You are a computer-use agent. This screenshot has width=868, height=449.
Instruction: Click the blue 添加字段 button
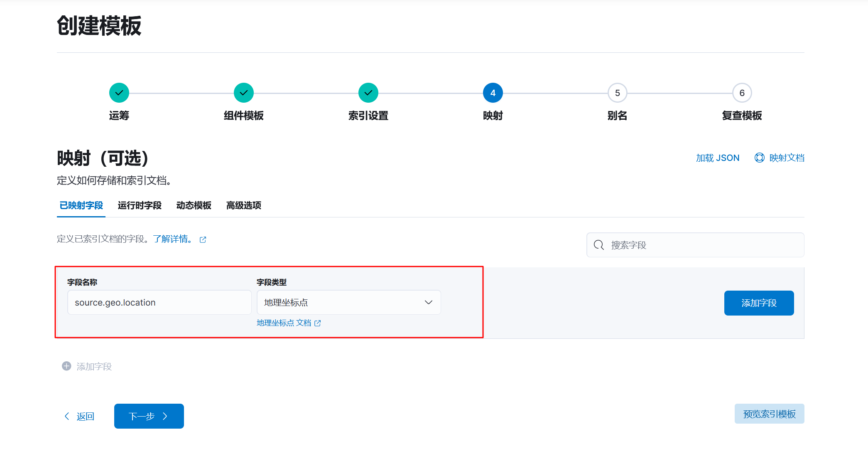pos(759,303)
